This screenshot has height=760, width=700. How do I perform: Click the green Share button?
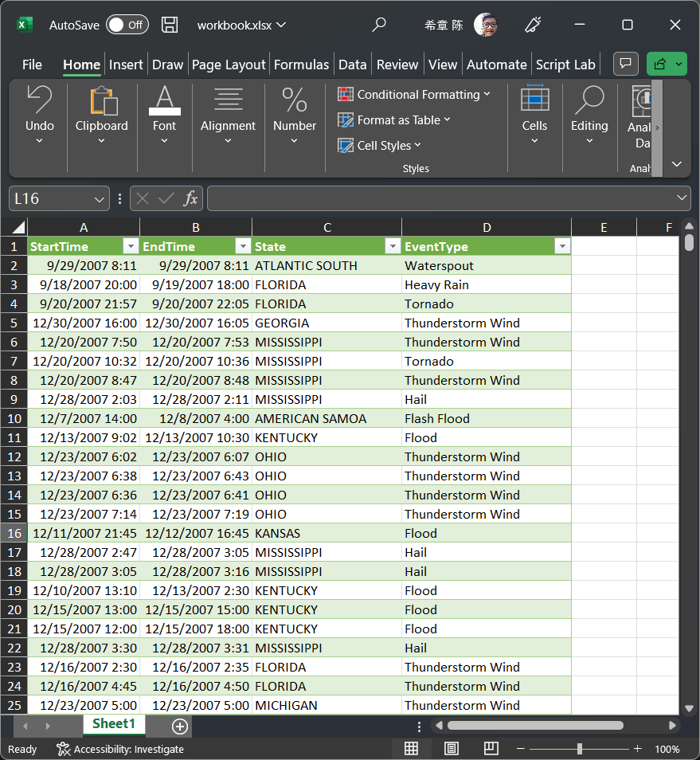667,64
